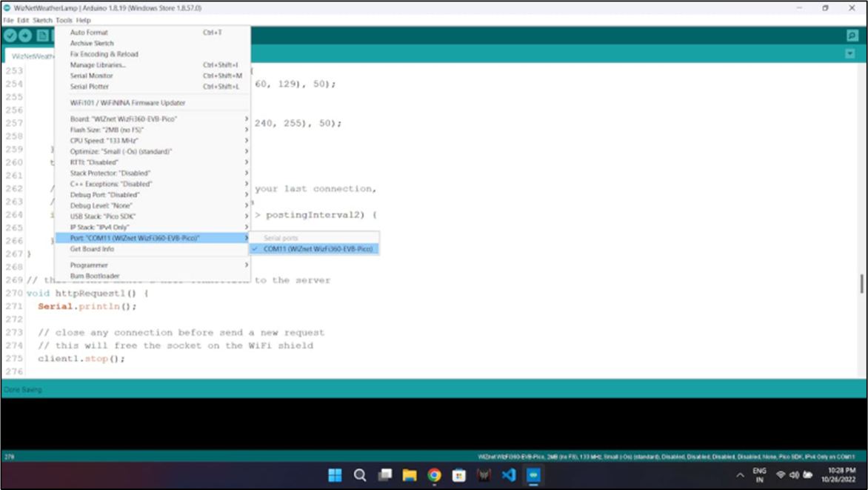Click the editor vertical scrollbar thumb
Screen dimensions: 868x490
click(862, 283)
